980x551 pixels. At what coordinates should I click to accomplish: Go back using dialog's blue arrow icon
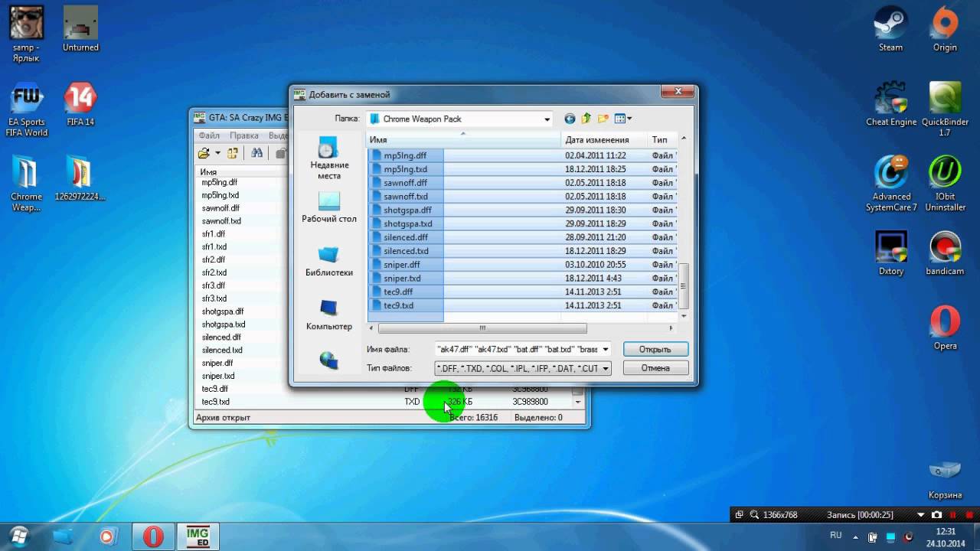[570, 119]
